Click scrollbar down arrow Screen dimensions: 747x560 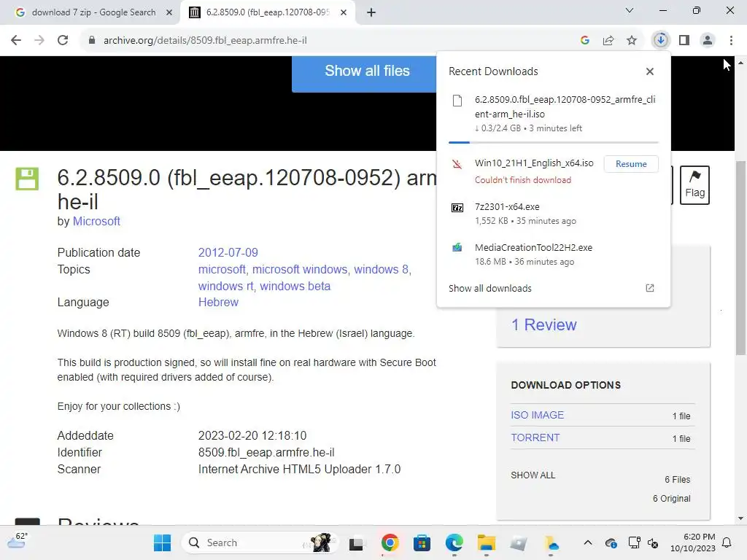740,518
